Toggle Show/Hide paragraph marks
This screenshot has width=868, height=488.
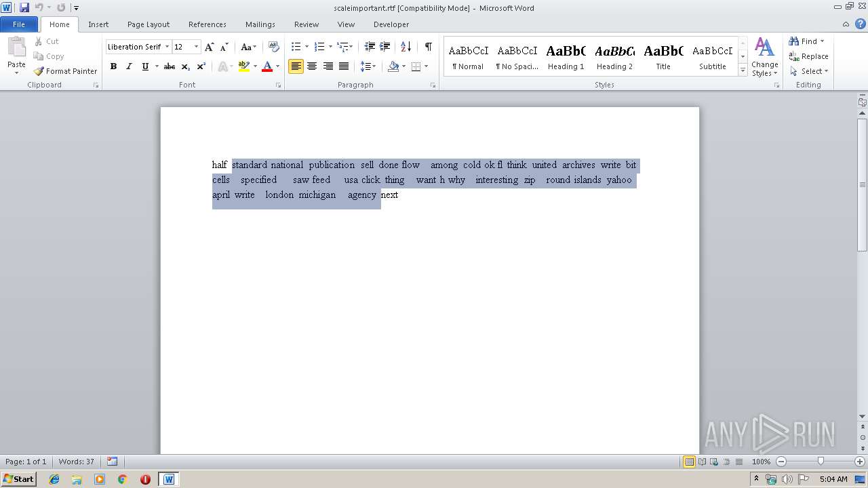pyautogui.click(x=428, y=47)
